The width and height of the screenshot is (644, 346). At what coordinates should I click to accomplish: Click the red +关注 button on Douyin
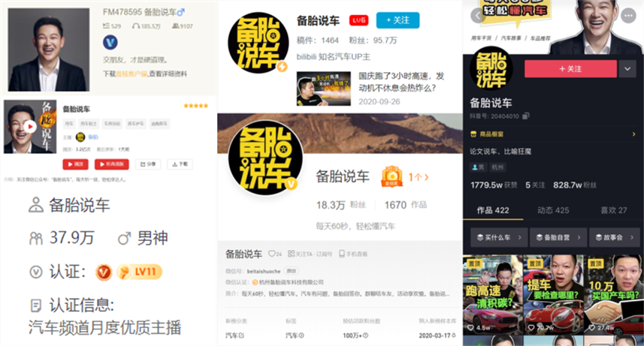click(x=570, y=69)
